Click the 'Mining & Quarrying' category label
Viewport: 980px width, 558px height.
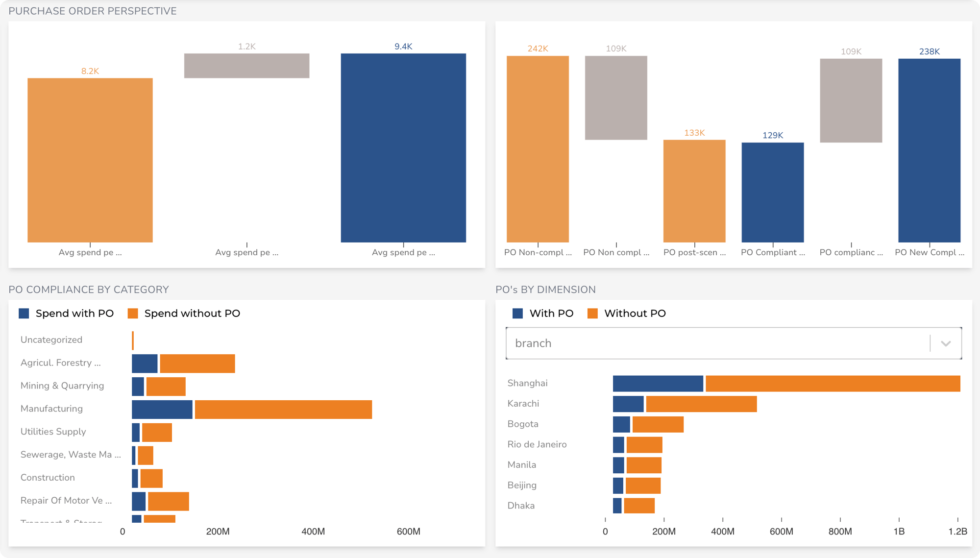click(x=62, y=386)
